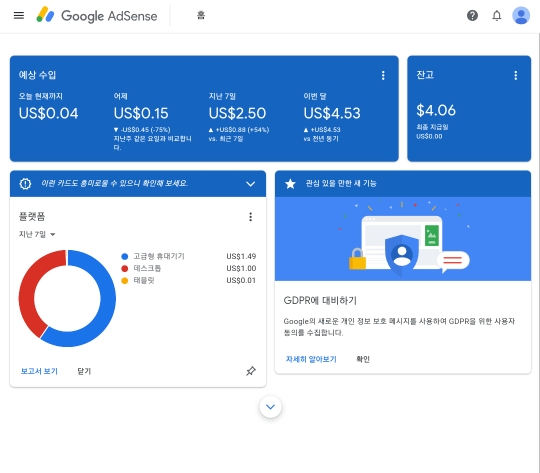The width and height of the screenshot is (540, 473).
Task: Click the GDPR에 대비하기 heading
Action: (x=320, y=300)
